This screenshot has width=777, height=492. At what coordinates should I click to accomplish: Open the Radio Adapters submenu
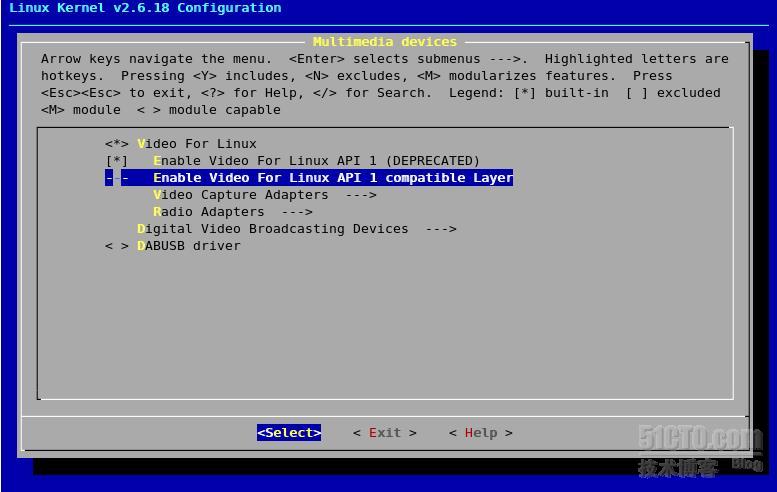(x=233, y=212)
